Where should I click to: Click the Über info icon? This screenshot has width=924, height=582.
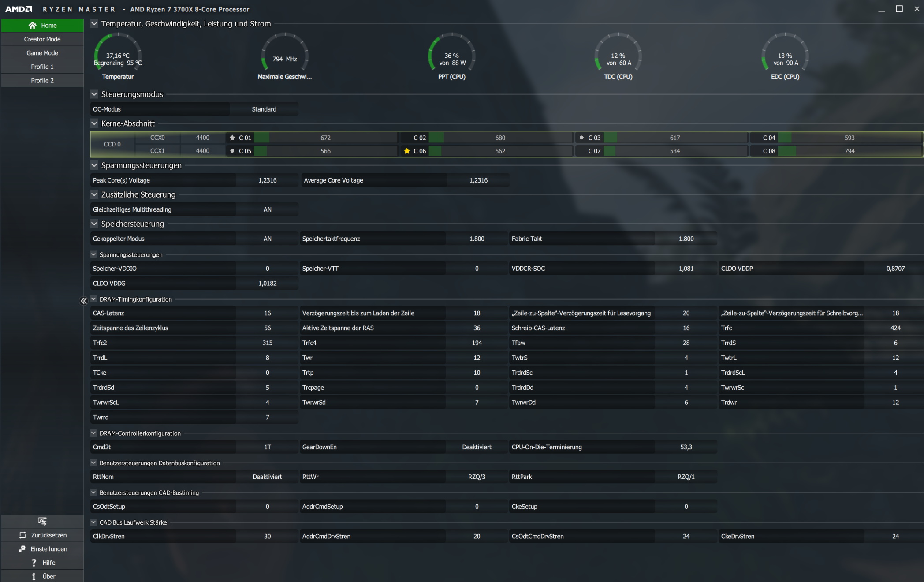click(34, 576)
